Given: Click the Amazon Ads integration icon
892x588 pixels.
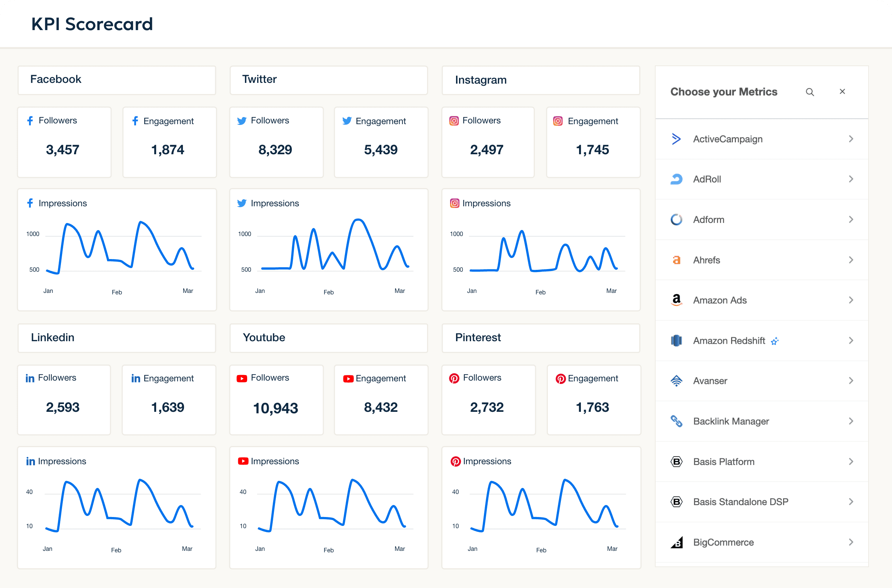Looking at the screenshot, I should coord(676,300).
